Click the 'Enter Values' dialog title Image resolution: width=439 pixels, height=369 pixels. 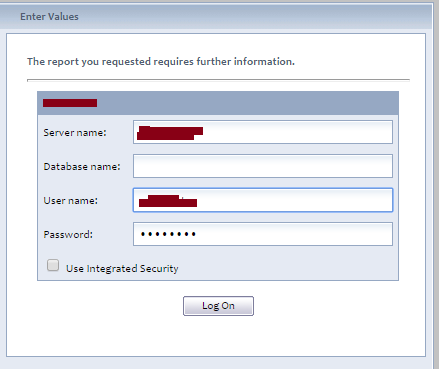(x=49, y=17)
